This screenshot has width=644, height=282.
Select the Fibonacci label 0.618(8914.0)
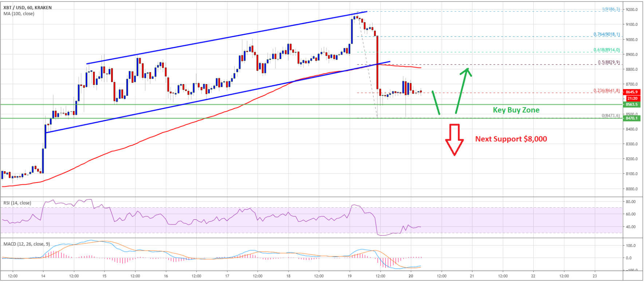click(x=607, y=50)
